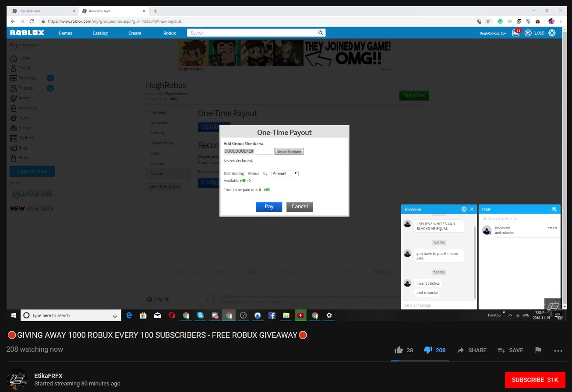Open the Amount dropdown in payout dialog
The width and height of the screenshot is (572, 392).
pyautogui.click(x=285, y=173)
